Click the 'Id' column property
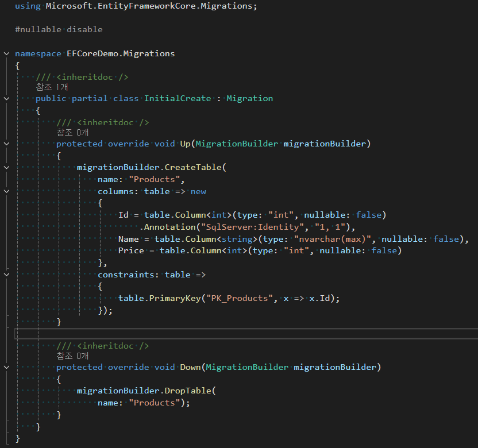Screen dimensions: 478x448 click(x=124, y=215)
